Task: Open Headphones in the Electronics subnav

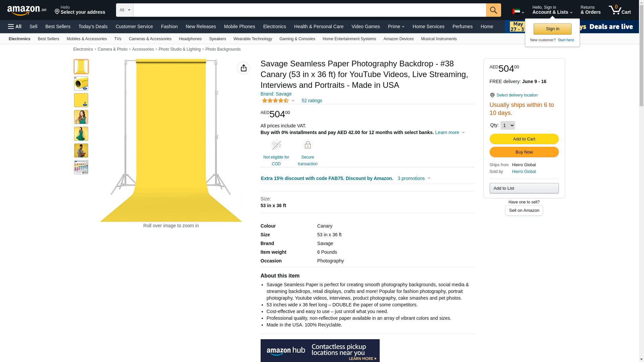Action: coord(190,39)
